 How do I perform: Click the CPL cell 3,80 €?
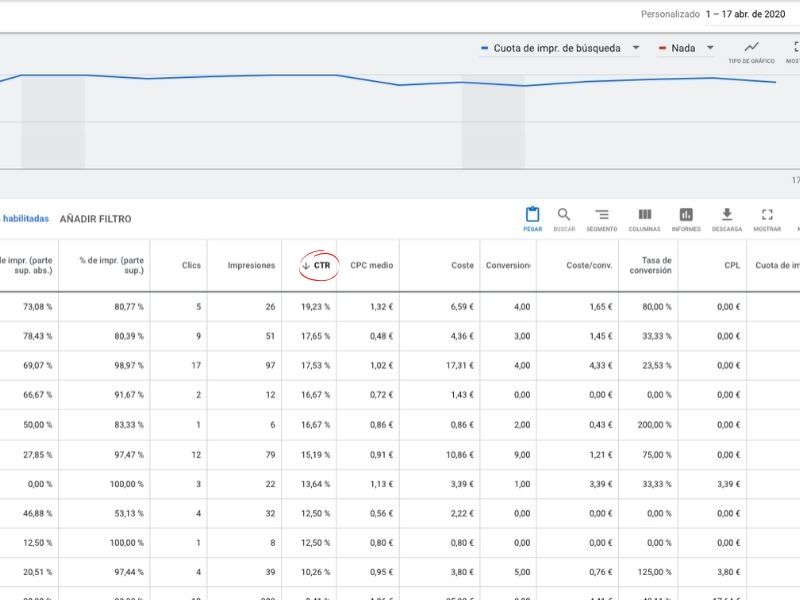(729, 572)
